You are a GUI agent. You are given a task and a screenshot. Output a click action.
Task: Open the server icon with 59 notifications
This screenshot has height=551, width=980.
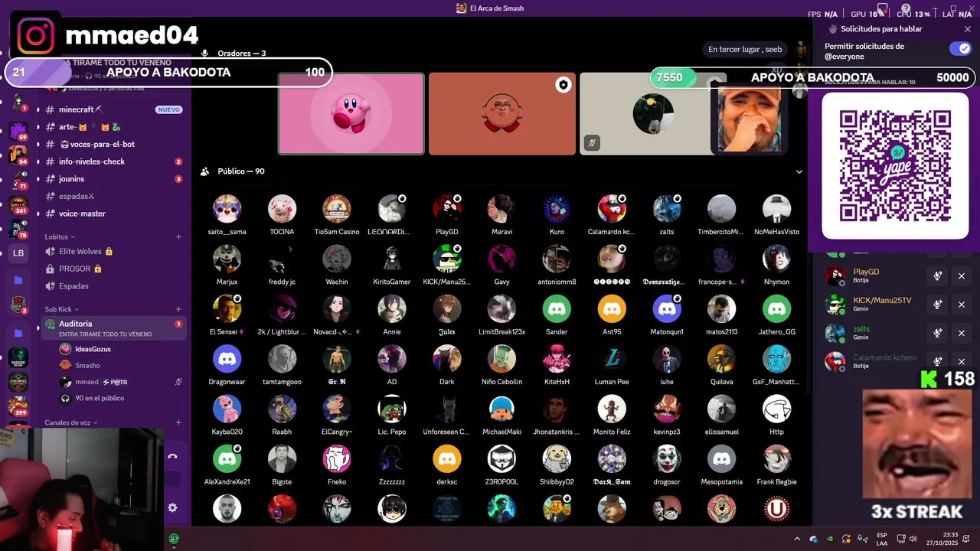(18, 130)
